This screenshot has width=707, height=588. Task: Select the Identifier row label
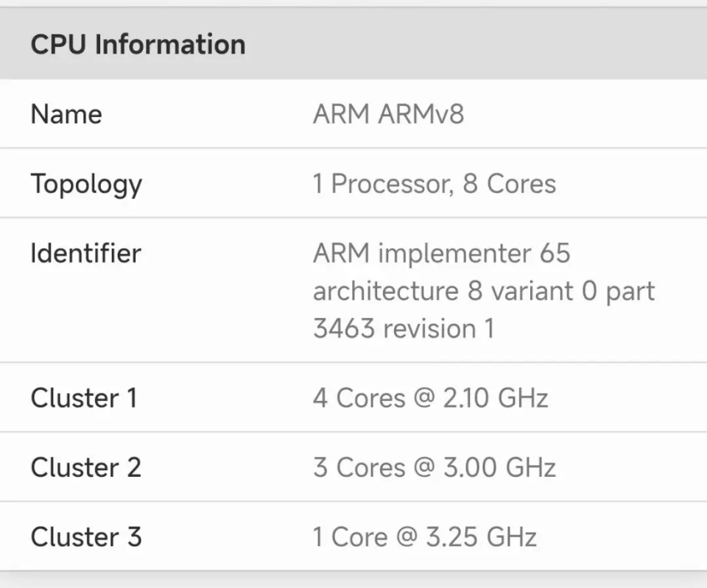coord(85,253)
